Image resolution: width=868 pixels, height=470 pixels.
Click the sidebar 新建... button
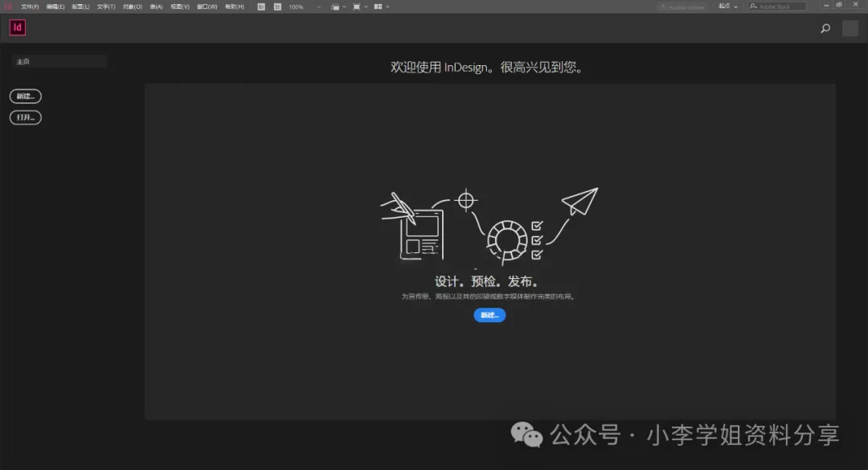tap(26, 96)
